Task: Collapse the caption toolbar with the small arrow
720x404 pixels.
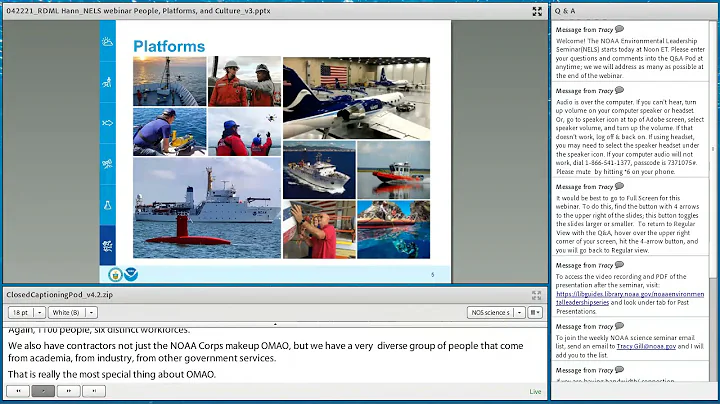Action: tap(275, 324)
